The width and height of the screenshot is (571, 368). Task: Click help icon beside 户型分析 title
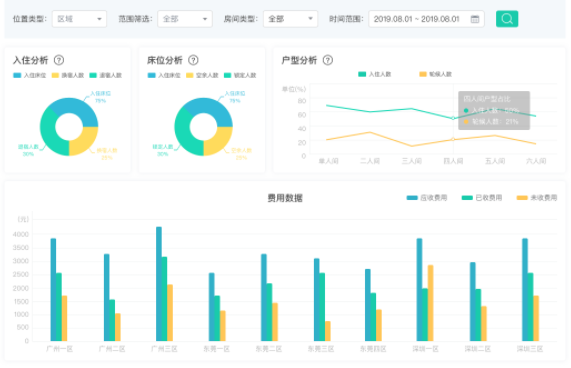(328, 60)
